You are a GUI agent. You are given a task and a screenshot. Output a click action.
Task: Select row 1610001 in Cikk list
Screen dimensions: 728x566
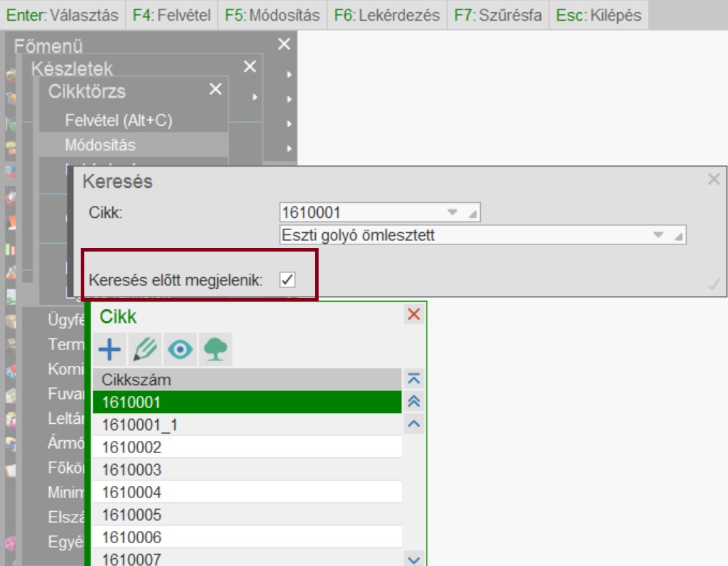(x=247, y=402)
